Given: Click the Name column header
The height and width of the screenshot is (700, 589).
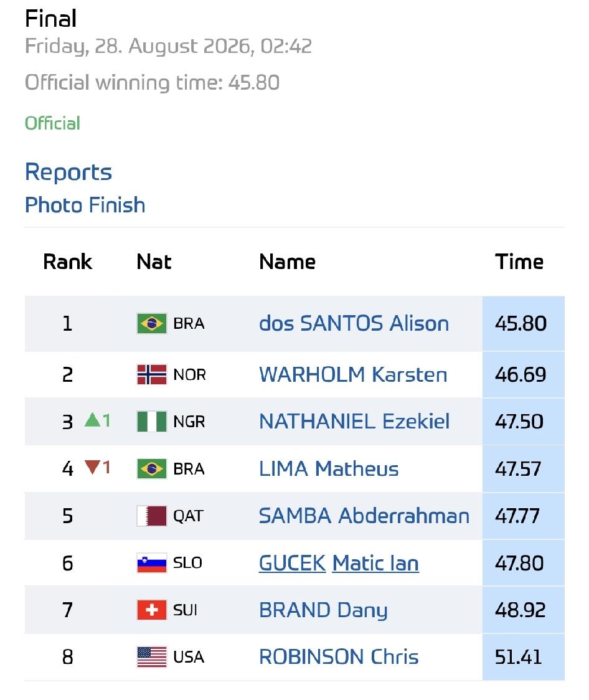Looking at the screenshot, I should pyautogui.click(x=288, y=262).
